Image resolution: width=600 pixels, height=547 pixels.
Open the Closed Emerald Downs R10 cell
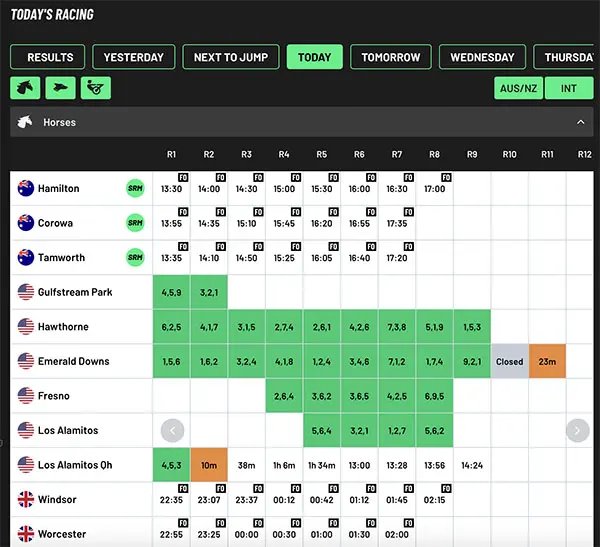[x=509, y=361]
